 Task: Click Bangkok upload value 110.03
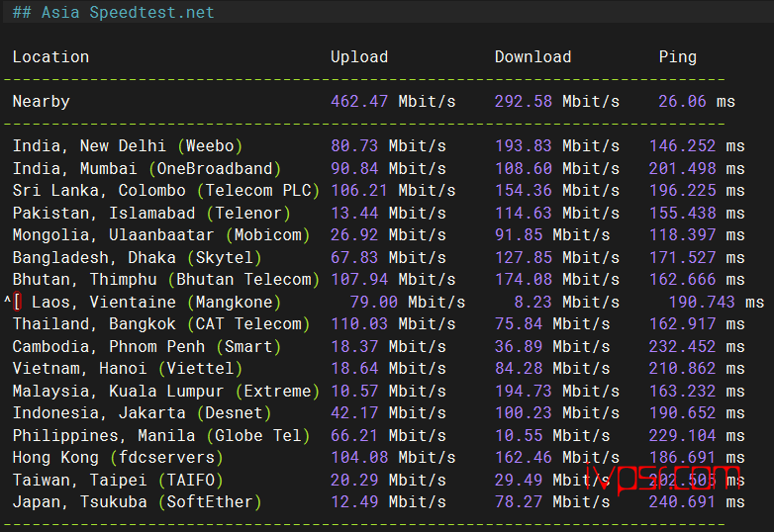coord(359,324)
